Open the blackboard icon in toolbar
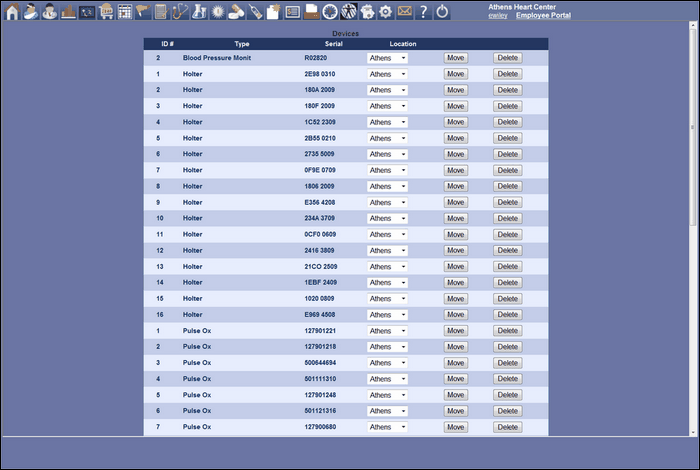Screen dimensions: 700x470 pos(87,12)
